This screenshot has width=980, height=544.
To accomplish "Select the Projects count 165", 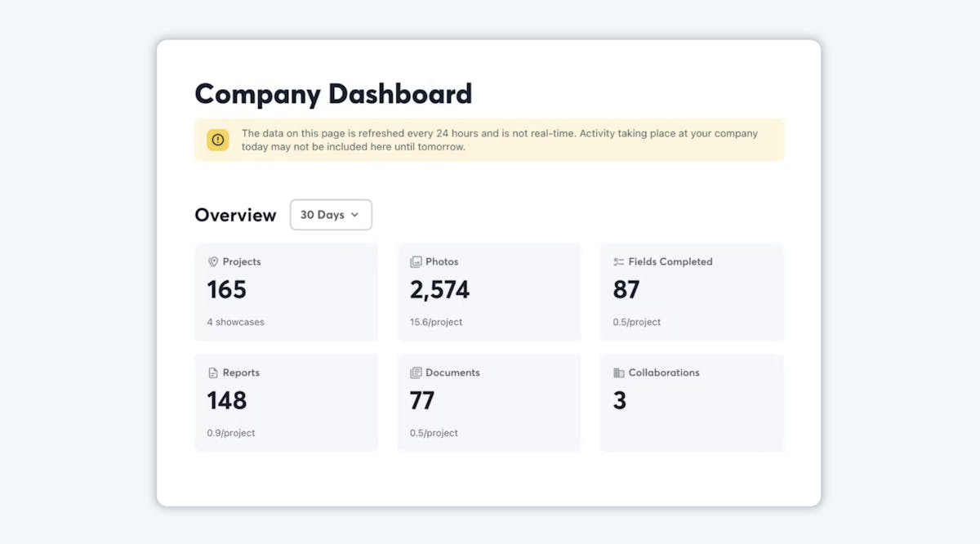I will pyautogui.click(x=227, y=290).
